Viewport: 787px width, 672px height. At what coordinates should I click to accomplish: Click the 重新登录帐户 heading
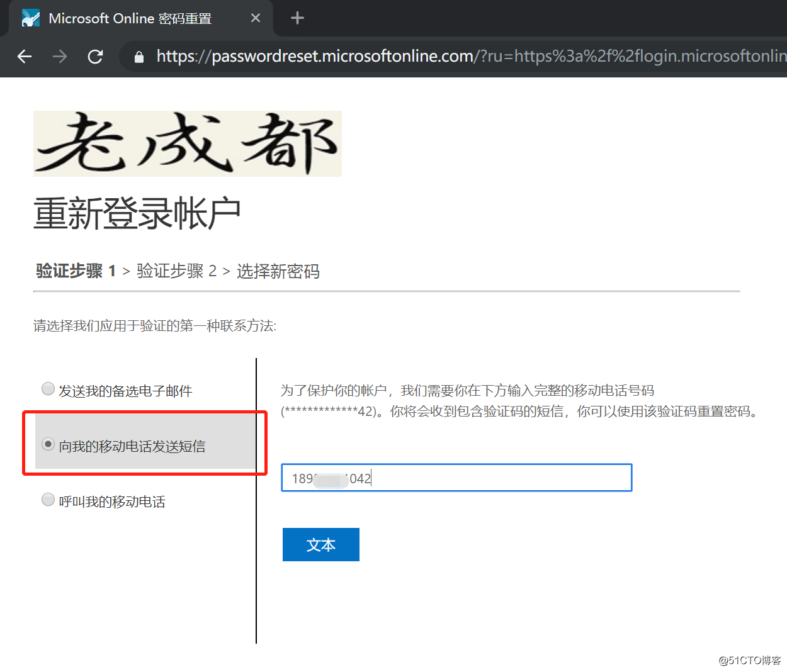(137, 213)
